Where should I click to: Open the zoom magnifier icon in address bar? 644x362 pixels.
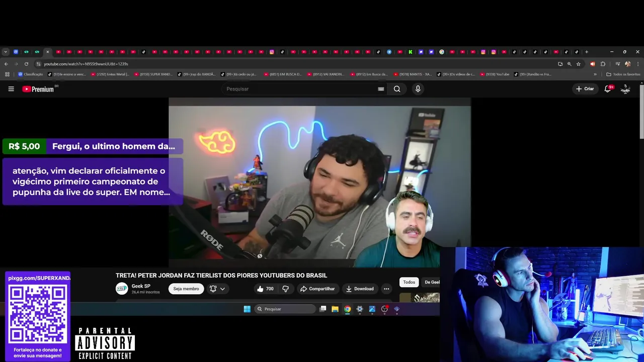click(569, 64)
